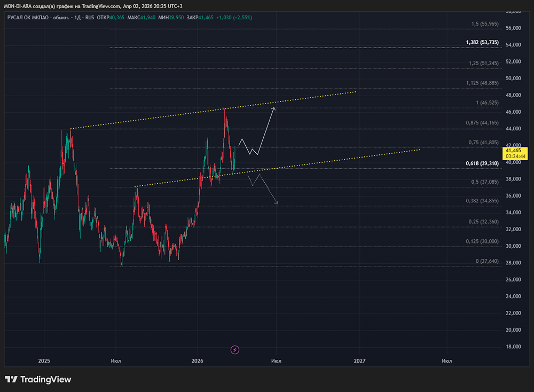Click the 46,000 price scale label
Screen dimensions: 534x392
[513, 112]
